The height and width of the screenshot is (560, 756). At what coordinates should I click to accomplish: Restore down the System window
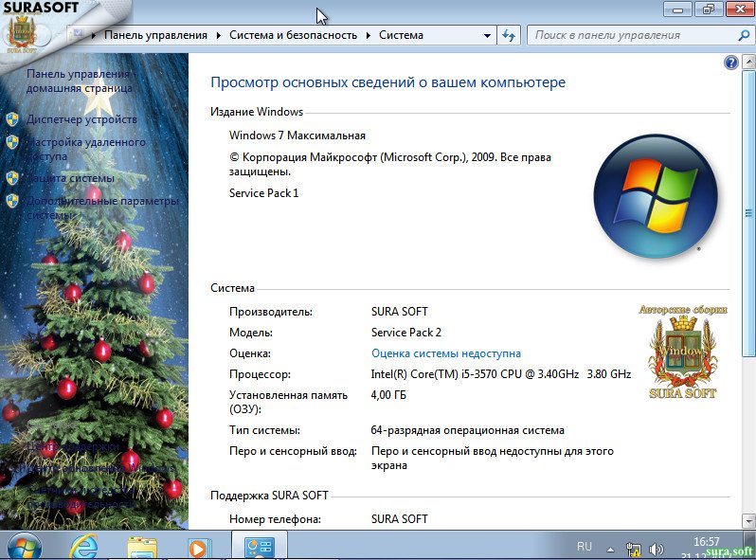[709, 9]
